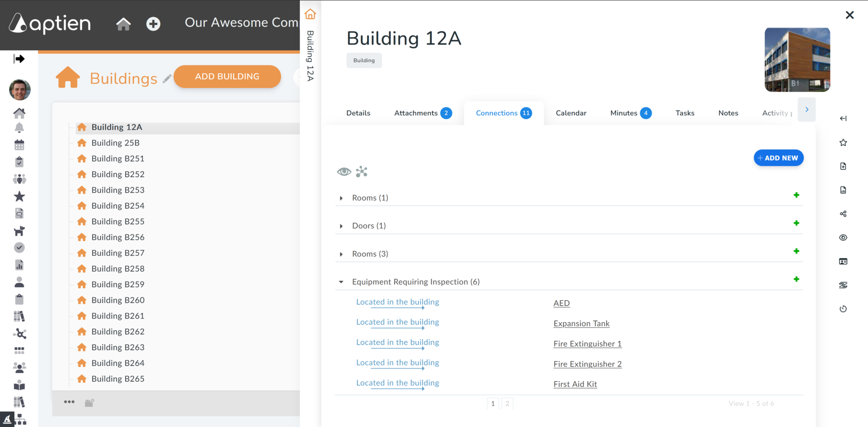Viewport: 868px width, 427px height.
Task: Click collapse panel arrow icon on right
Action: (843, 118)
